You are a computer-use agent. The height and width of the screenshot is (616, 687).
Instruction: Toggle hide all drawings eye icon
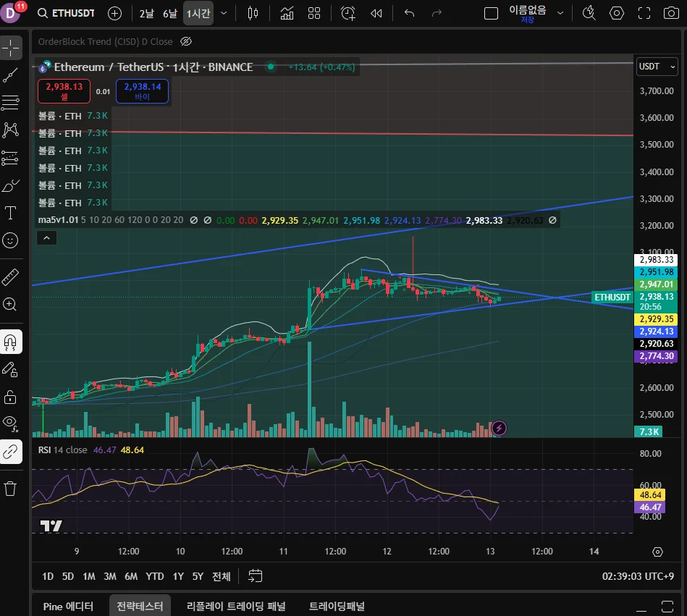[x=11, y=423]
